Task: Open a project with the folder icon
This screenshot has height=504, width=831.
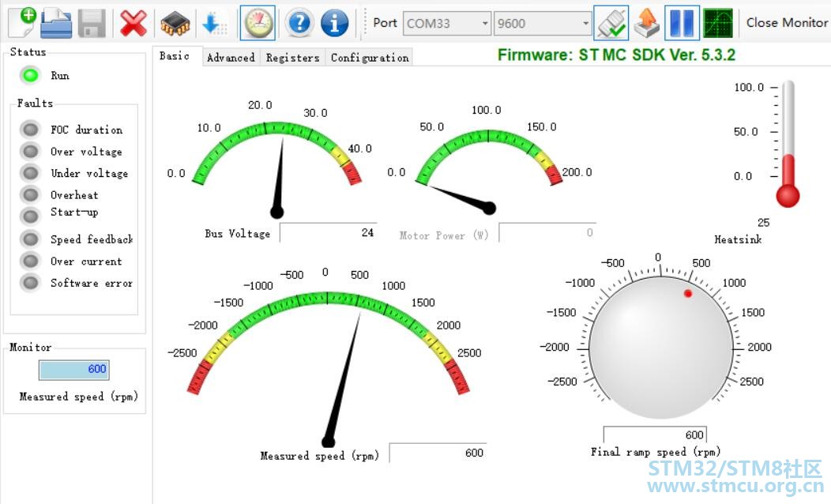Action: [56, 23]
